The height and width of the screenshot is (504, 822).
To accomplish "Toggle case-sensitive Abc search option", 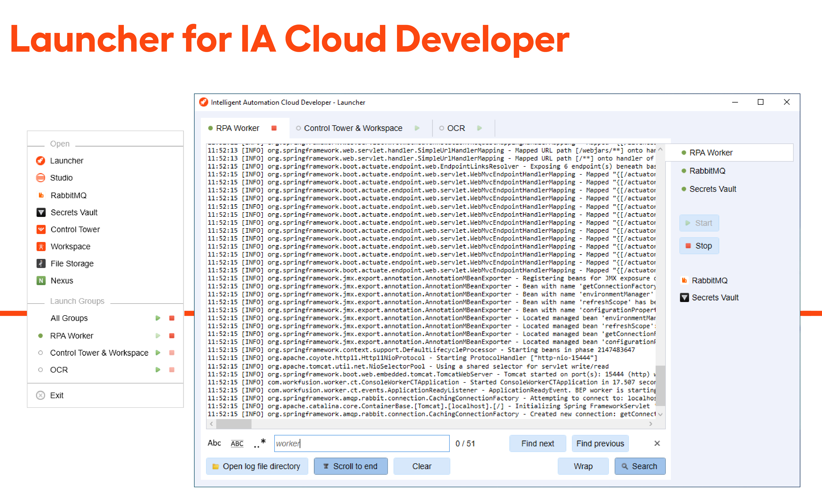I will click(x=214, y=443).
